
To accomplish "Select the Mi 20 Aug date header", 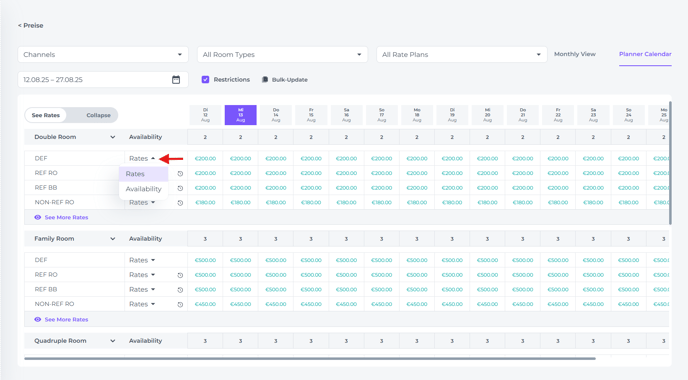I will 487,115.
